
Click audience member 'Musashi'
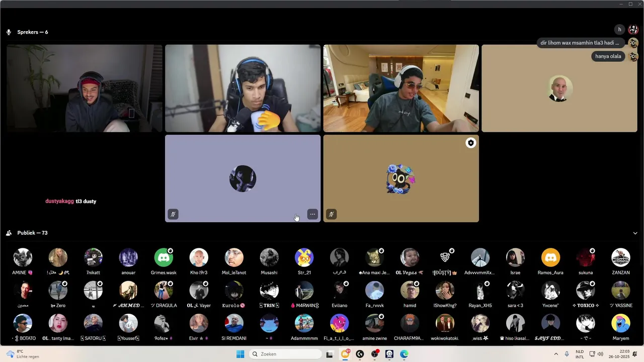pos(269,261)
